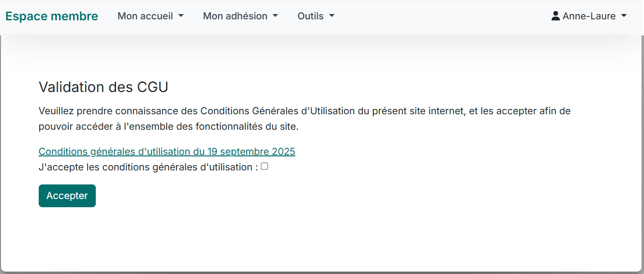Click "pouvoir accéder à l'ensemble" text line
Image resolution: width=644 pixels, height=274 pixels.
tap(168, 127)
